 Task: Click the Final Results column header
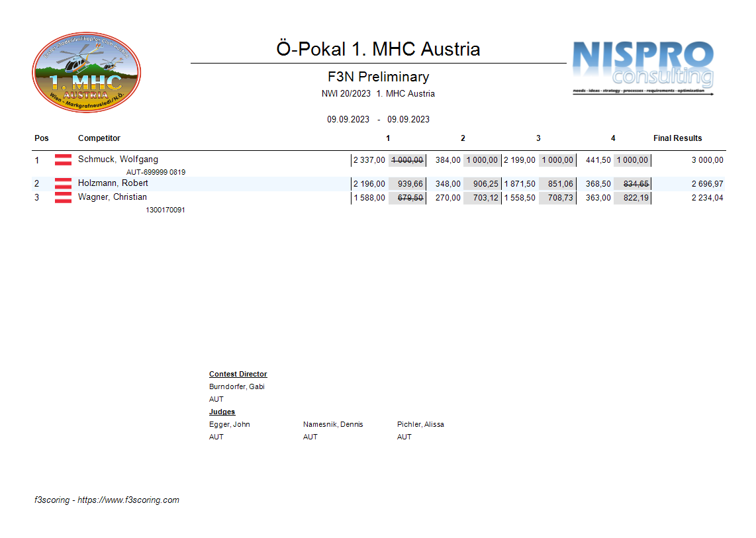tap(677, 138)
